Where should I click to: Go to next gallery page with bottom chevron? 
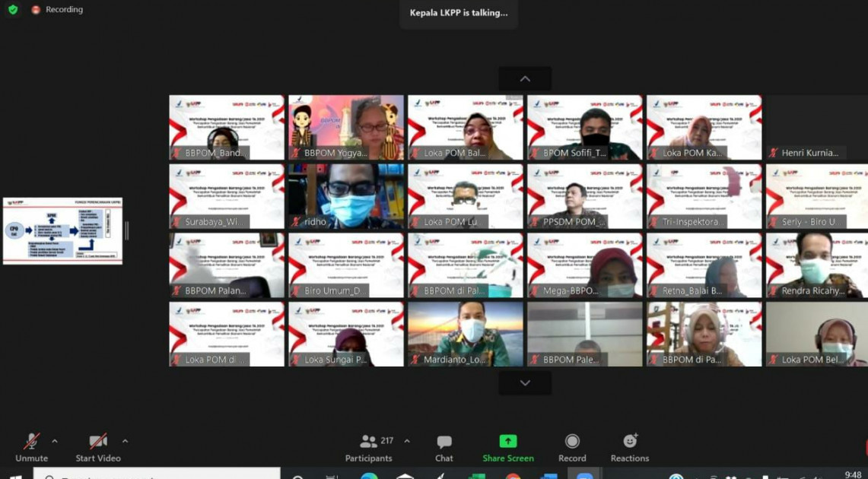click(525, 383)
